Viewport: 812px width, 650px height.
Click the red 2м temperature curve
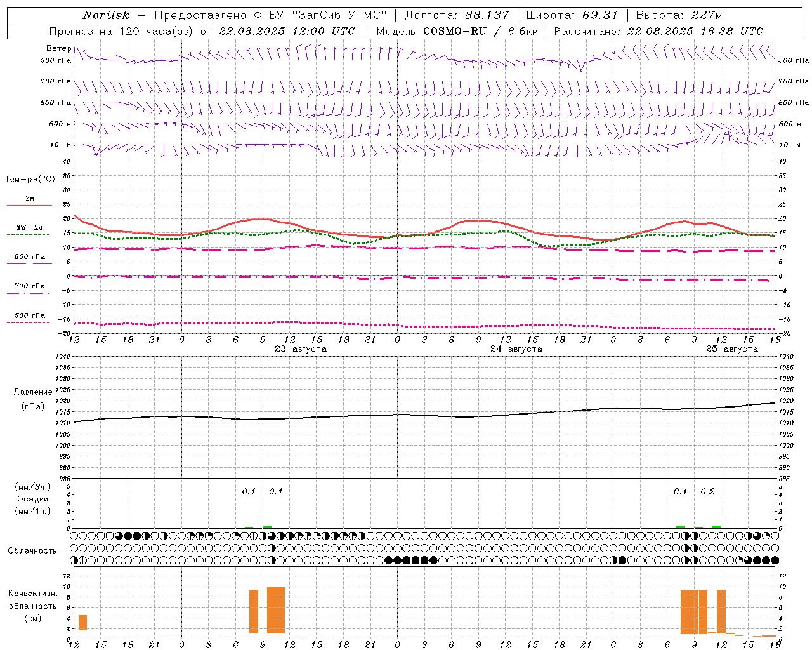pyautogui.click(x=425, y=236)
